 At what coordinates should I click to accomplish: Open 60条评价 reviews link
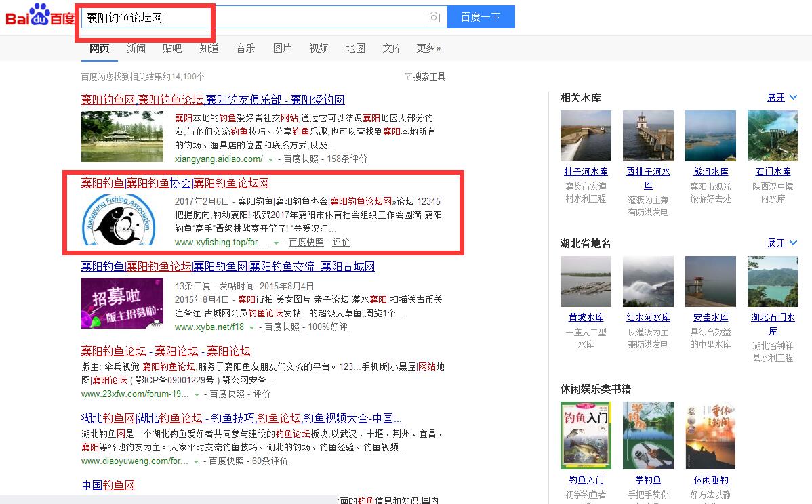(x=270, y=461)
